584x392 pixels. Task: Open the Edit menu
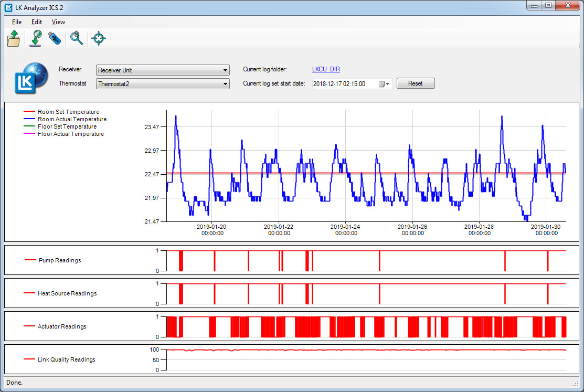coord(36,22)
